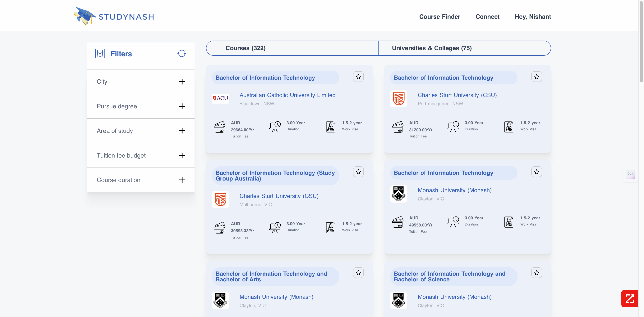The height and width of the screenshot is (317, 644).
Task: Expand the Tuition fee budget filter
Action: (141, 155)
